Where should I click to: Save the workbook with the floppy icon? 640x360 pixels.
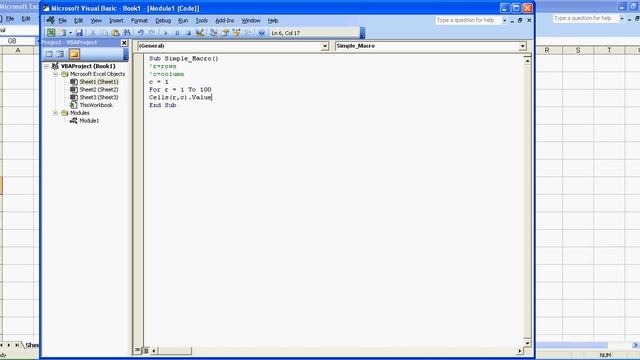click(79, 33)
